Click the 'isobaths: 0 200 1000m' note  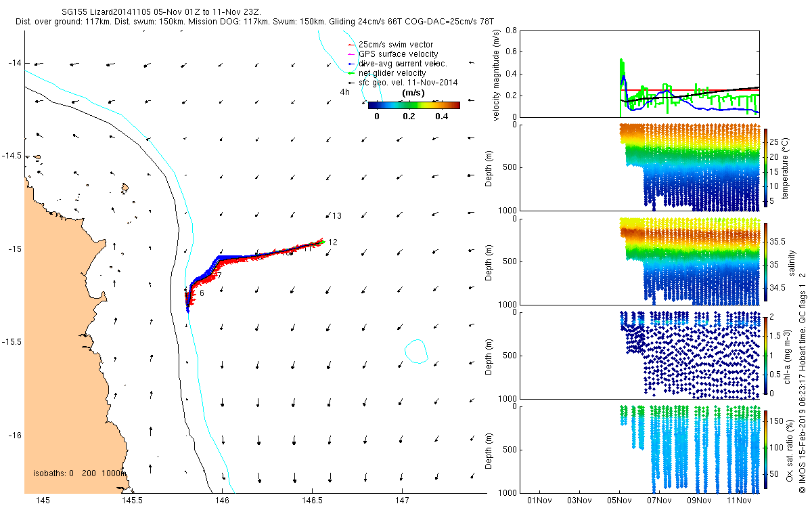(x=78, y=473)
